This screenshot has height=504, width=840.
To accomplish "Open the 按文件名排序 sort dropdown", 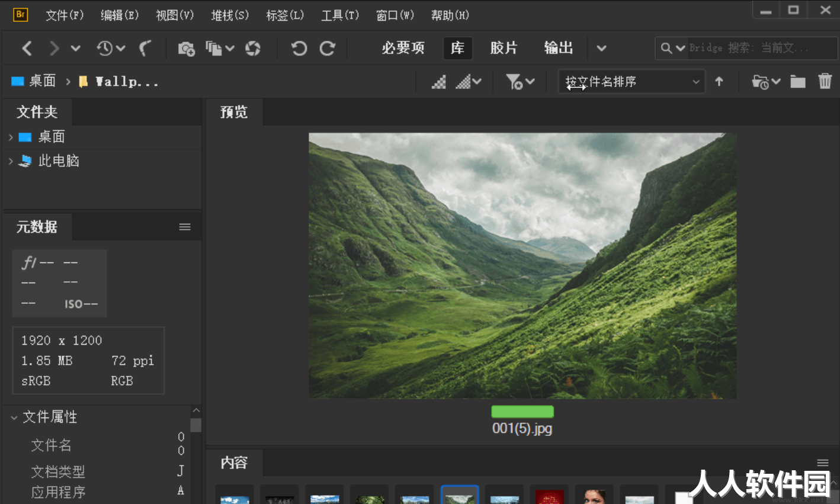I will (631, 82).
